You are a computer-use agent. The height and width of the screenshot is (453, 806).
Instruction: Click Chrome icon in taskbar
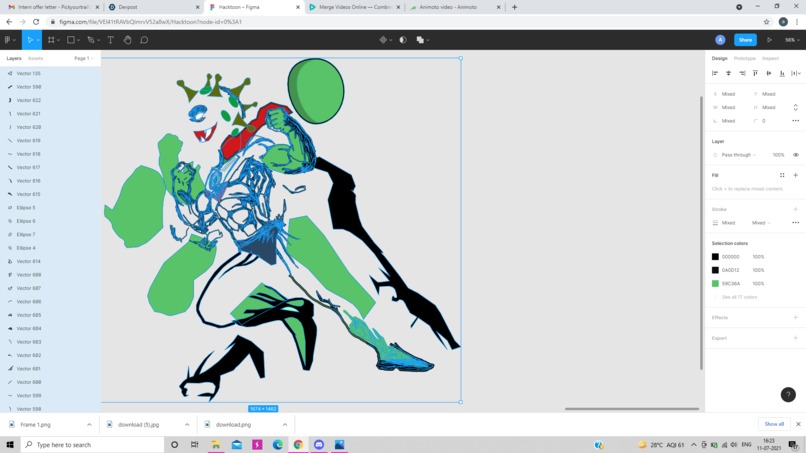tap(298, 445)
